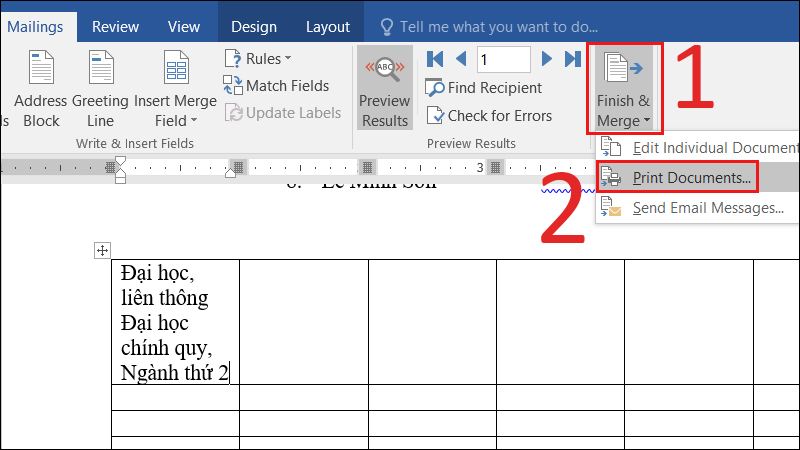The height and width of the screenshot is (450, 800).
Task: Go to first record arrow
Action: 435,59
